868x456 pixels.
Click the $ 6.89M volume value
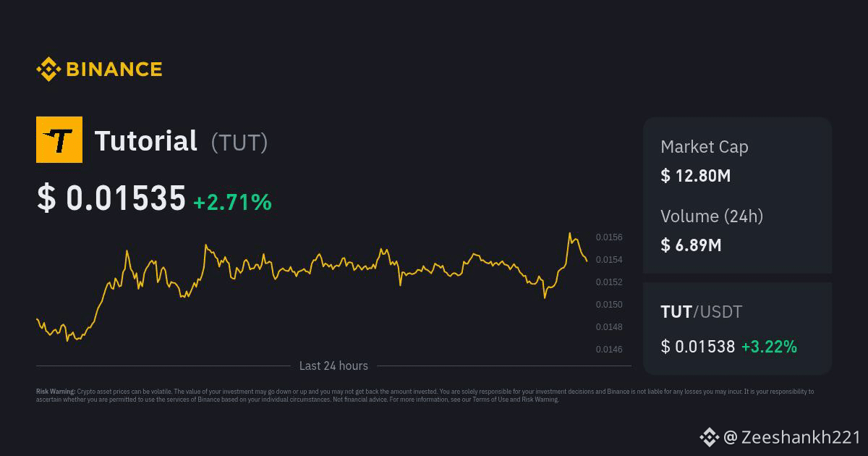point(691,245)
